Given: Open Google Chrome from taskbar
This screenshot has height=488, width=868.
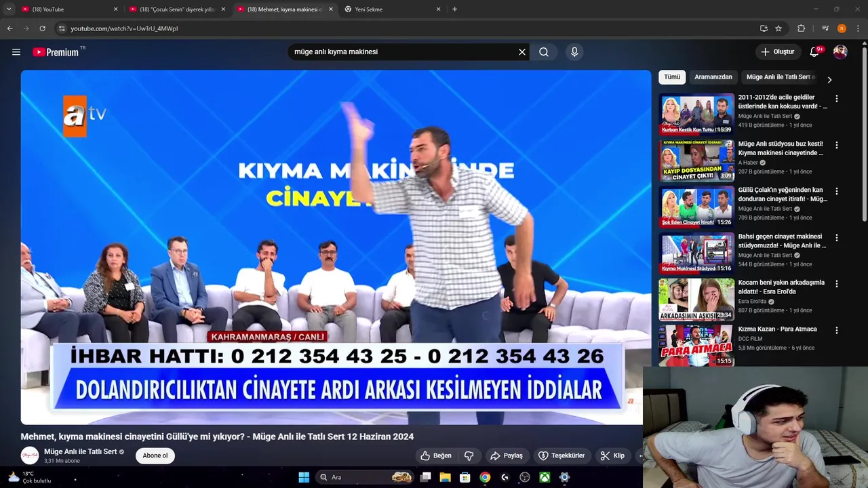Looking at the screenshot, I should [485, 477].
